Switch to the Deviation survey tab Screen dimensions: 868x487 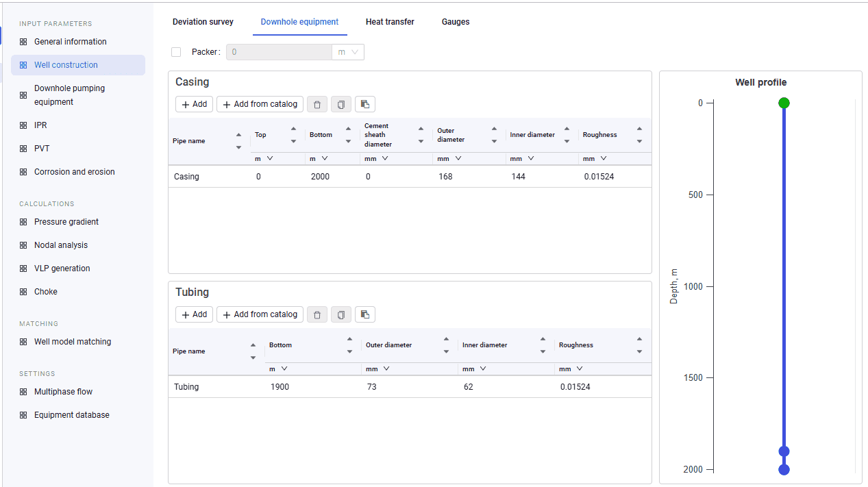tap(203, 22)
